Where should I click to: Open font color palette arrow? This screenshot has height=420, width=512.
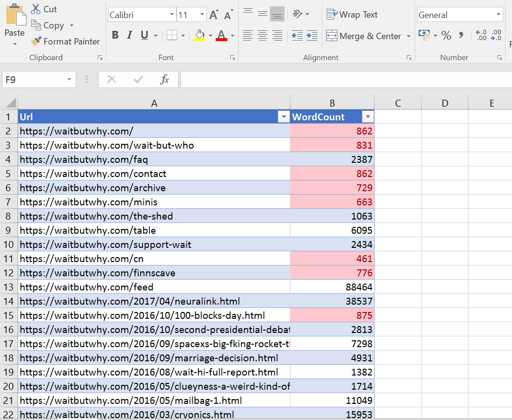(x=232, y=36)
